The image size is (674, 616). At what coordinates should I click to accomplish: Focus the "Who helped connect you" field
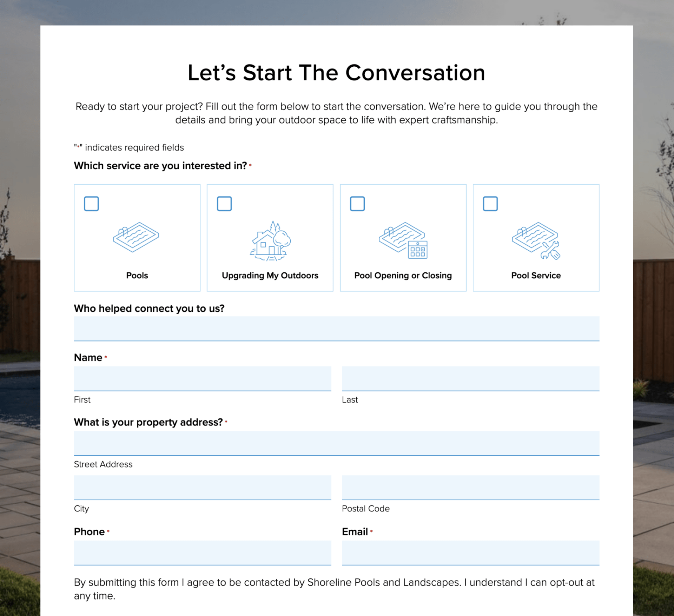point(336,329)
